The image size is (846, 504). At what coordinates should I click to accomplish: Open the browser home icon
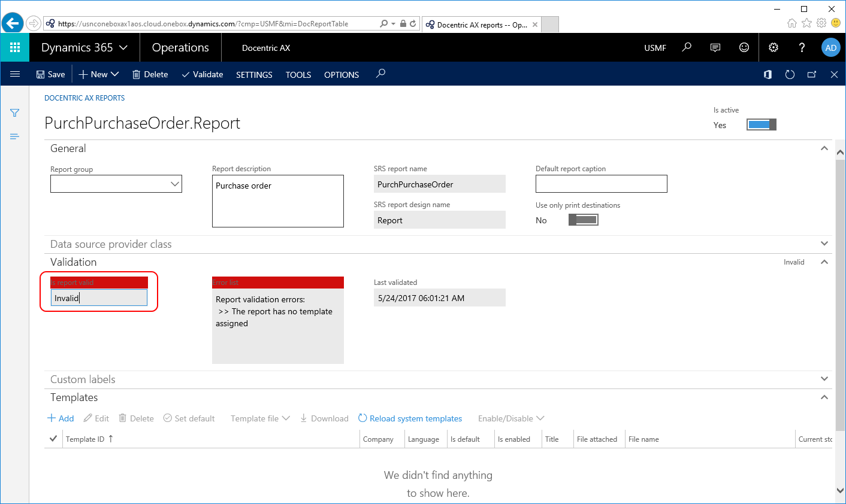(x=792, y=23)
